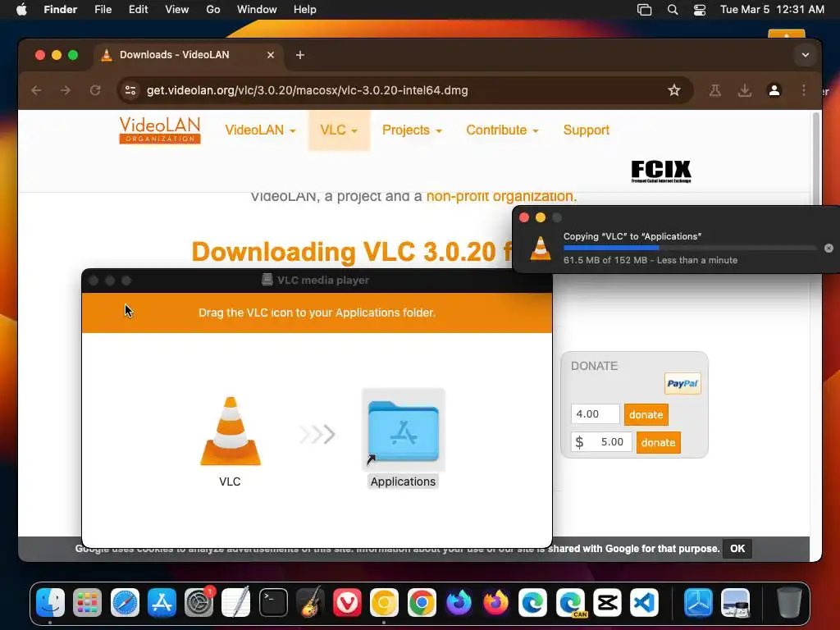Open Terminal from the Dock

273,603
